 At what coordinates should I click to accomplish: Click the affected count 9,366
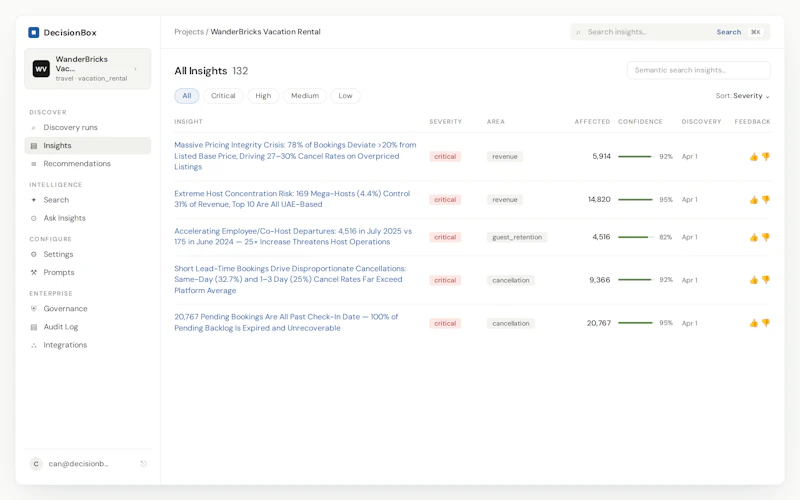click(x=599, y=280)
